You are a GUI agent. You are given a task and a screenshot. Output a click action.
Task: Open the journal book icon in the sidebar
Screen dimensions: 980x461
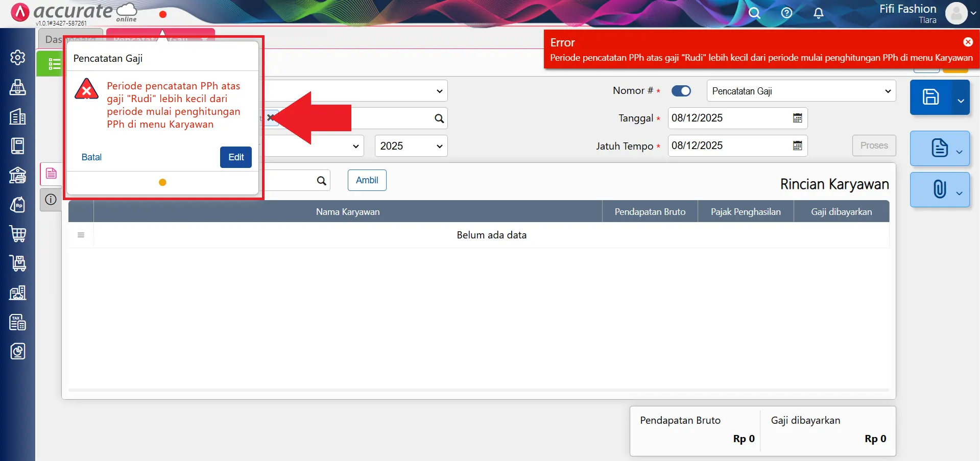pyautogui.click(x=18, y=146)
